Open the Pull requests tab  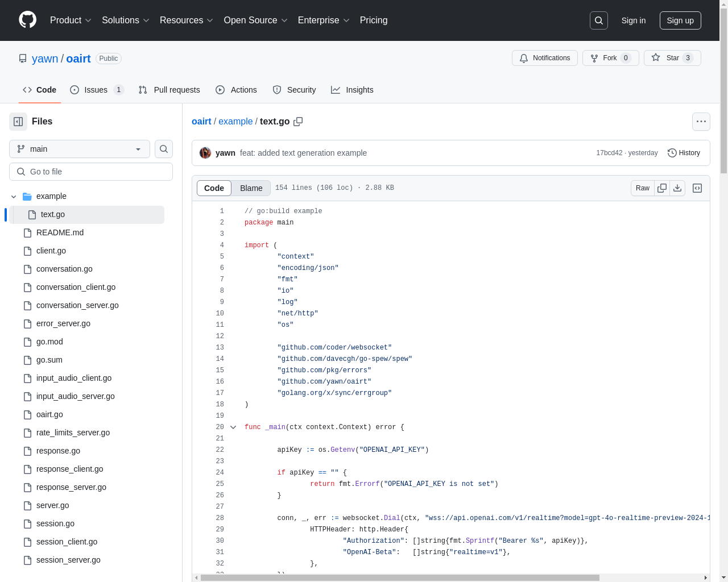coord(169,90)
